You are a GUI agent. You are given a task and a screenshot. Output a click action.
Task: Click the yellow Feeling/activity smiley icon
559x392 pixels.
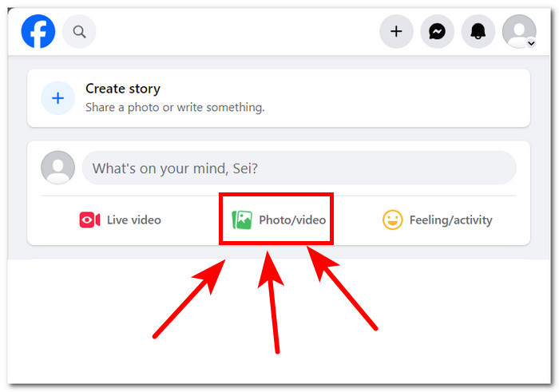[392, 220]
